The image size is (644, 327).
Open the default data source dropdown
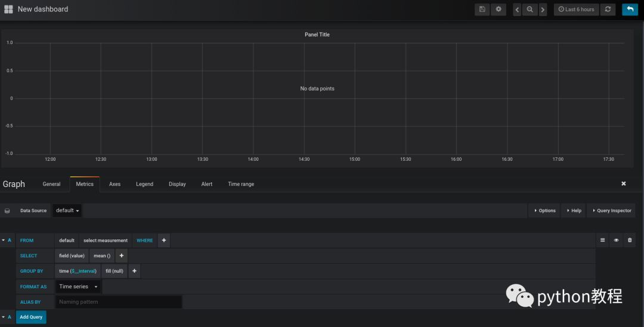pyautogui.click(x=67, y=210)
